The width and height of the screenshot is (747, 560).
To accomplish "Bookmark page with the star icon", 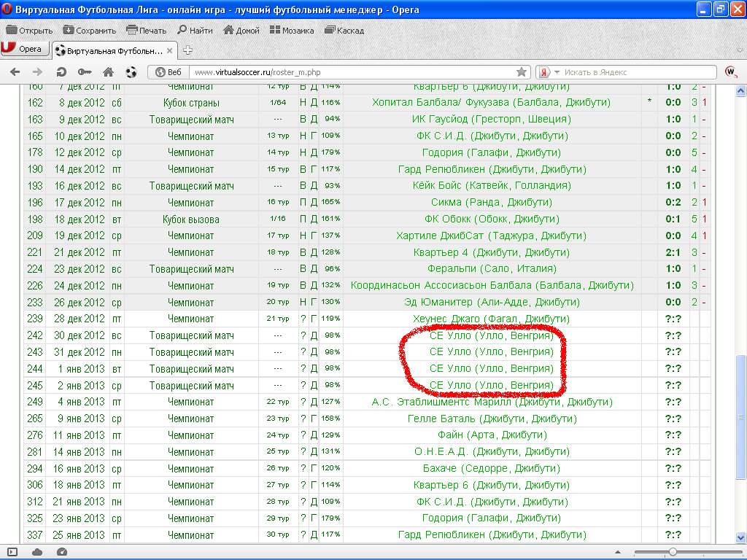I will pos(522,72).
